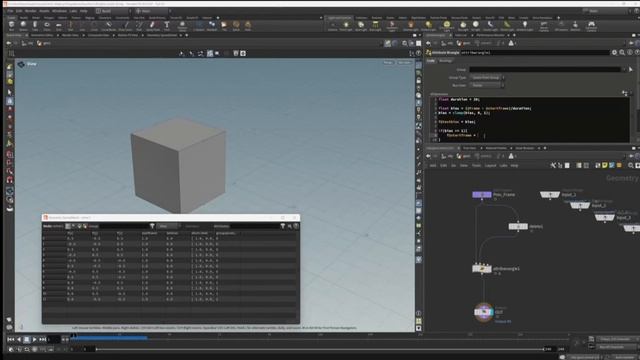This screenshot has height=360, width=640.
Task: Add an Ambient Light from the shelf
Action: pyautogui.click(x=525, y=26)
